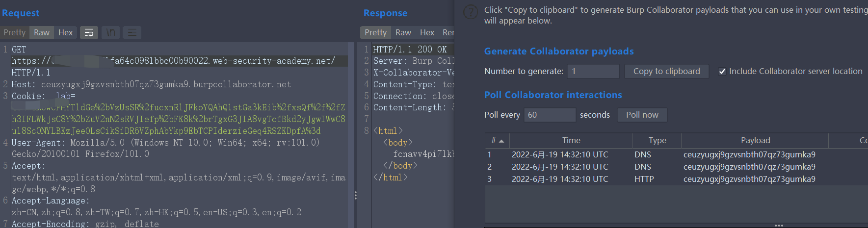Open the Response Hex tab

tap(427, 33)
